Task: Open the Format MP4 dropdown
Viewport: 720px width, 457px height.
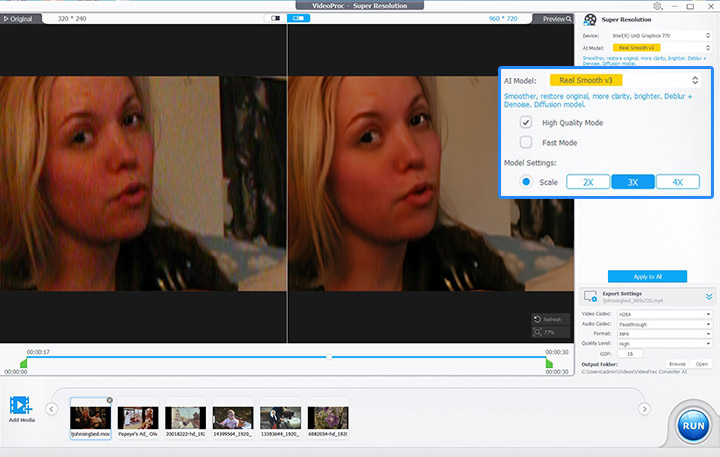Action: click(664, 334)
